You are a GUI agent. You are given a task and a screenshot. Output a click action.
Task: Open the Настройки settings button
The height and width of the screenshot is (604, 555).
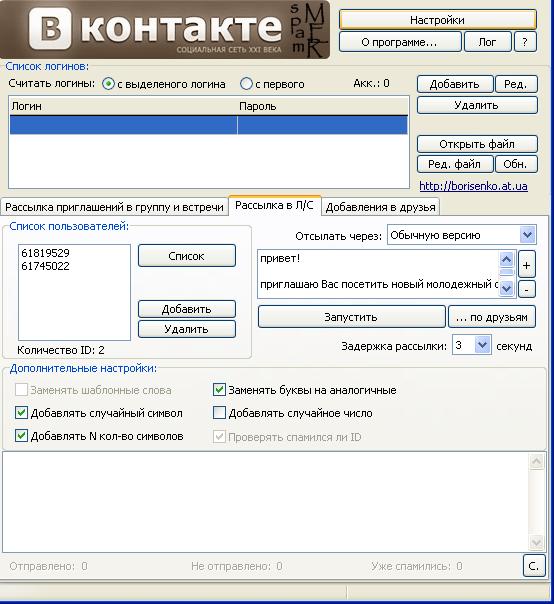(438, 20)
